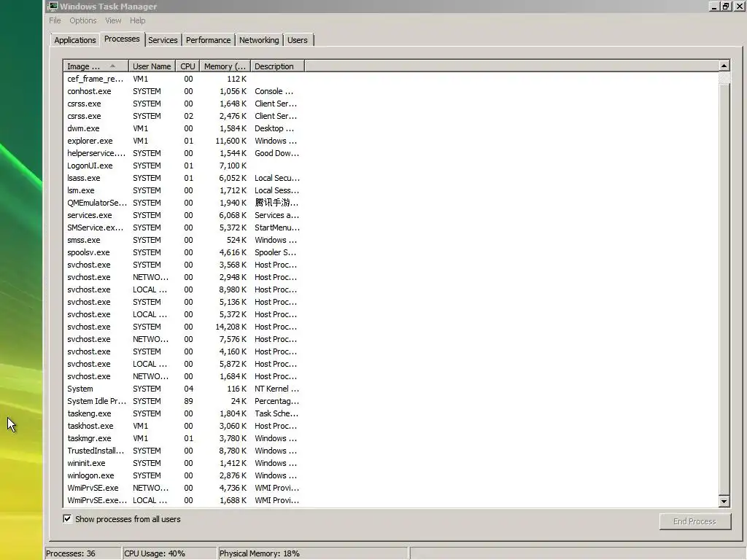
Task: Select svchost.exe using 7,576 K memory
Action: (183, 339)
